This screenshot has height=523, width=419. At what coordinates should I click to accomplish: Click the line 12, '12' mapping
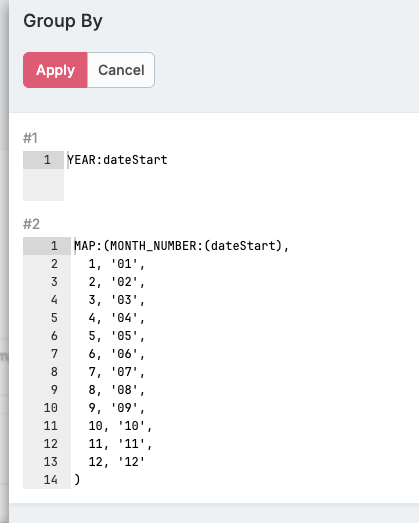tap(116, 462)
